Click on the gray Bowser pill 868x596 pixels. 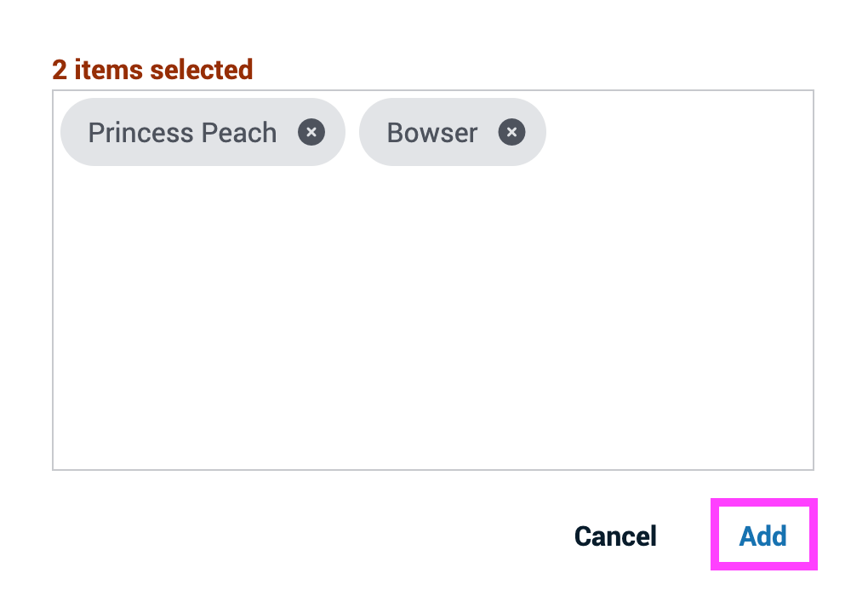(452, 132)
